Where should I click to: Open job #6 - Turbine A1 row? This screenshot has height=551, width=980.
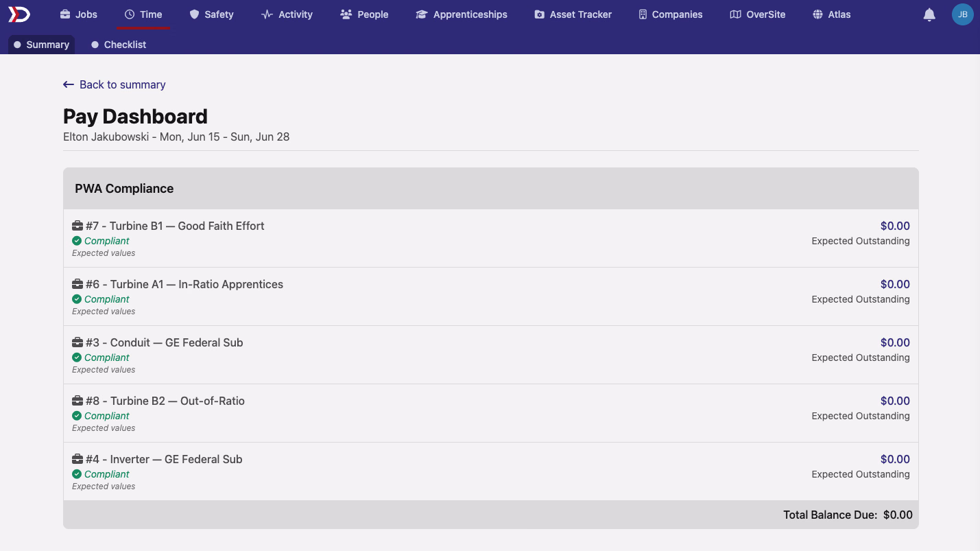pos(490,296)
